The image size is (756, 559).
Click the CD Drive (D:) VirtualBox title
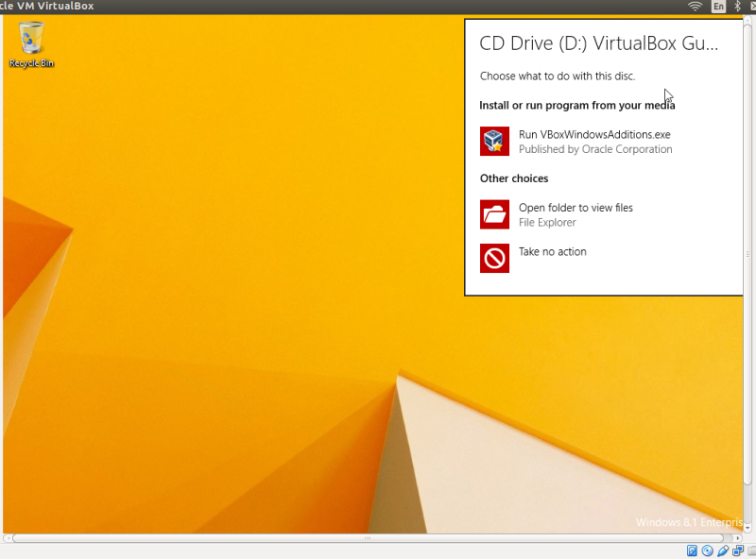pyautogui.click(x=599, y=43)
